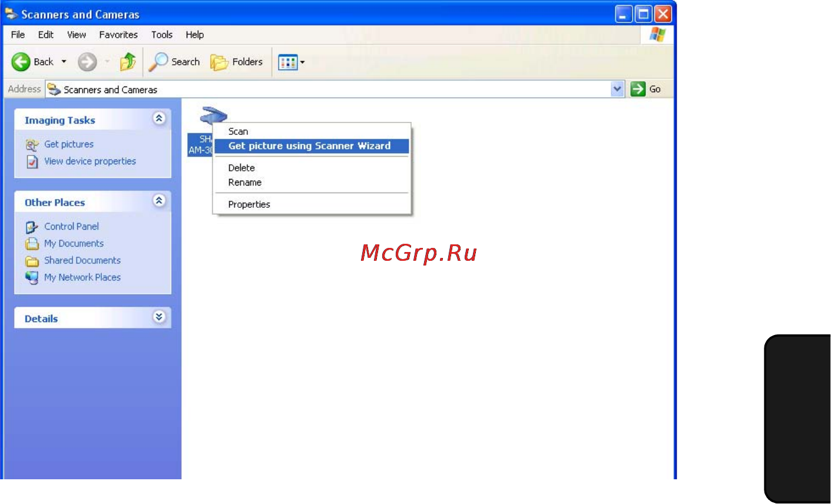This screenshot has height=504, width=831.
Task: Minimize the Scanners and Cameras window
Action: [x=624, y=14]
